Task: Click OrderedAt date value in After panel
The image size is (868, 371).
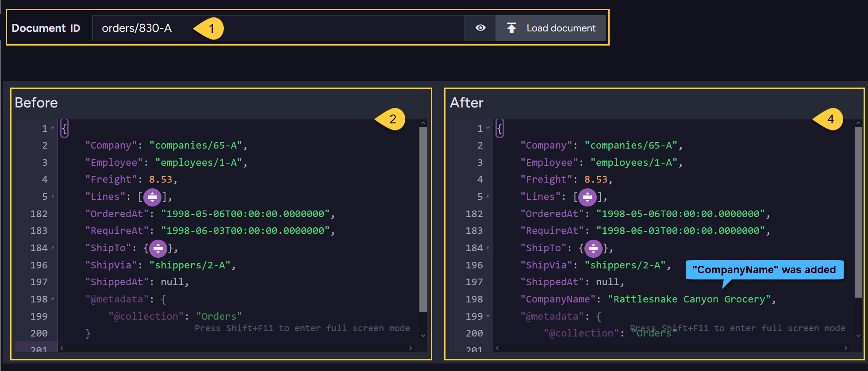Action: [x=681, y=214]
